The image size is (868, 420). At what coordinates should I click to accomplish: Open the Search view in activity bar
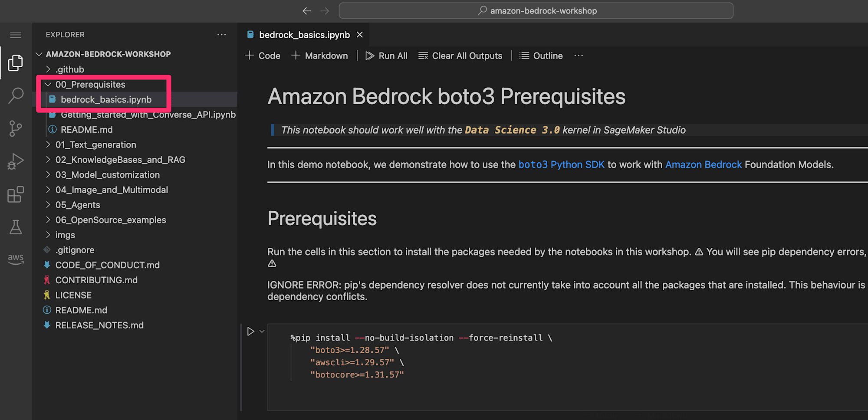(16, 95)
